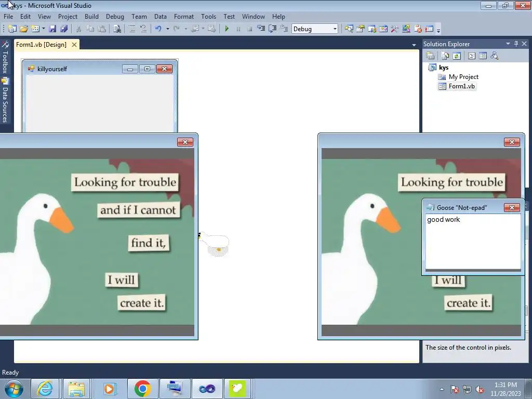Open the View menu
This screenshot has height=399, width=532.
44,16
